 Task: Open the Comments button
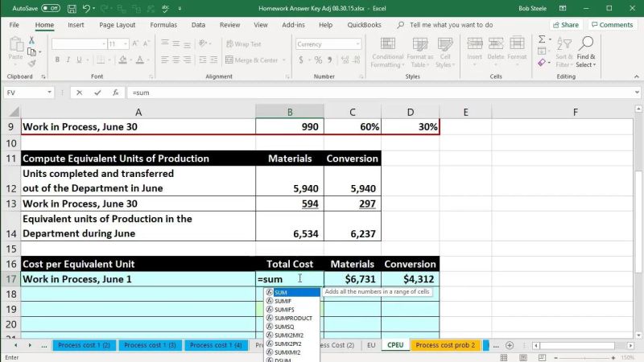click(x=612, y=25)
